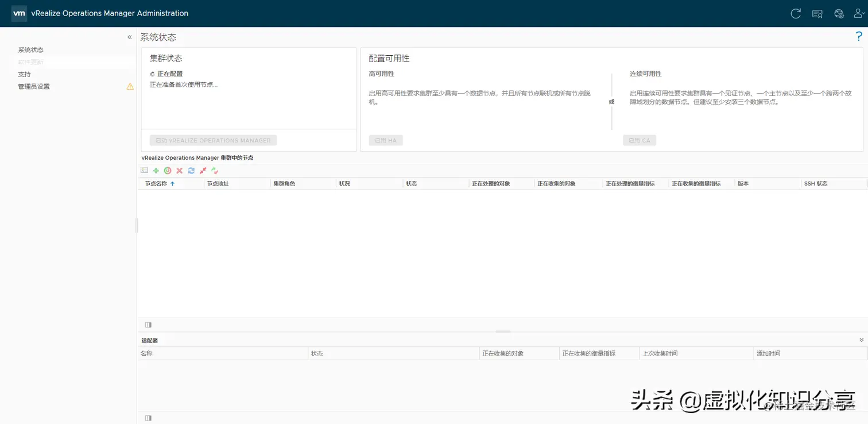Collapse the left sidebar with the « arrow
Viewport: 868px width, 424px height.
tap(129, 37)
